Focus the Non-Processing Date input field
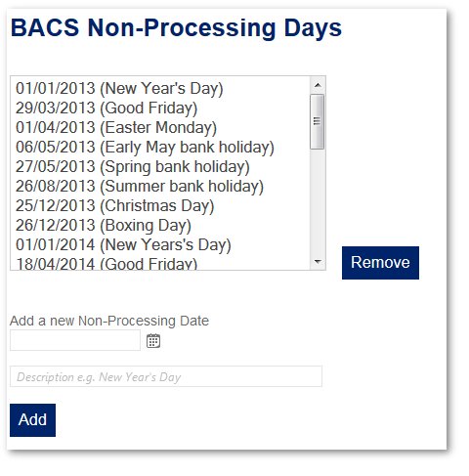Viewport: 469px width, 476px height. click(75, 340)
